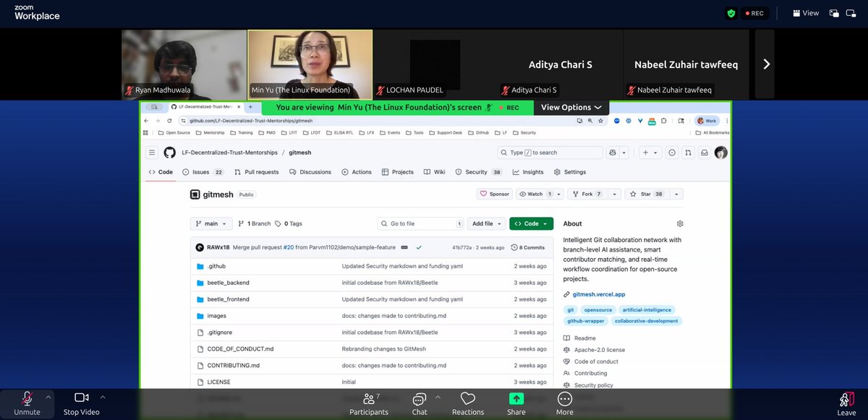Image resolution: width=868 pixels, height=420 pixels.
Task: Unmute the microphone in Zoom toolbar
Action: point(27,403)
